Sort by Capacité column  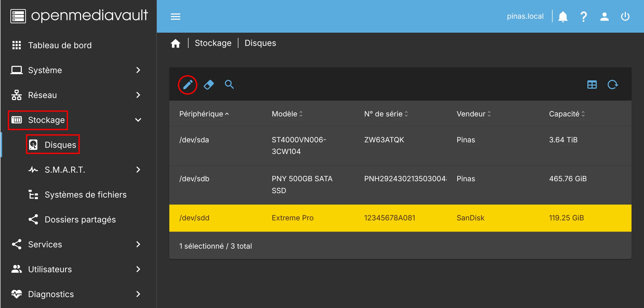(x=567, y=114)
